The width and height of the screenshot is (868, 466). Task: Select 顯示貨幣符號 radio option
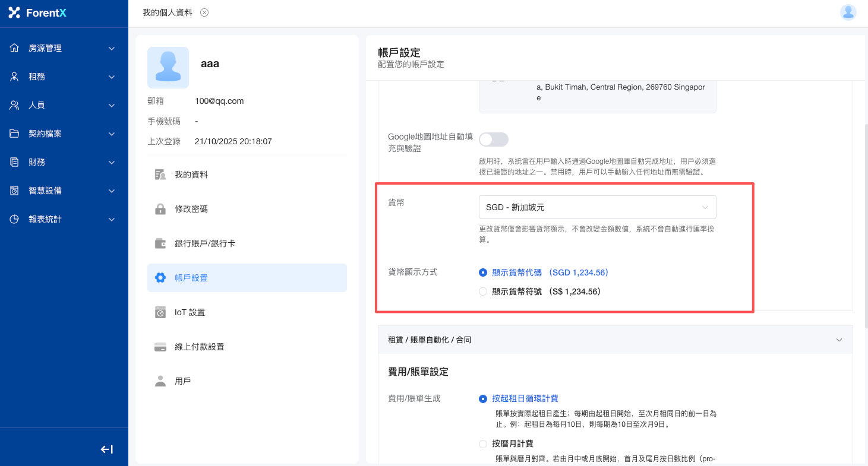click(x=483, y=291)
